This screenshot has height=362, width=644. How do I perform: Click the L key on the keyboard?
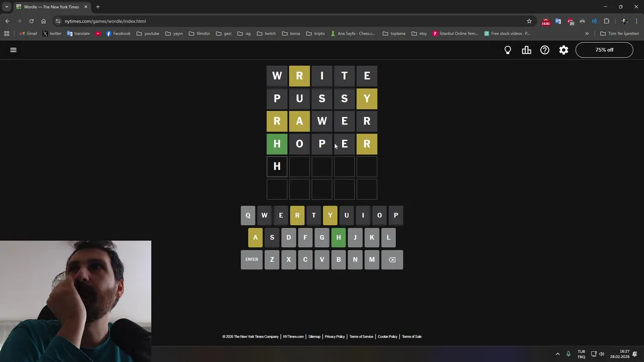pyautogui.click(x=388, y=237)
